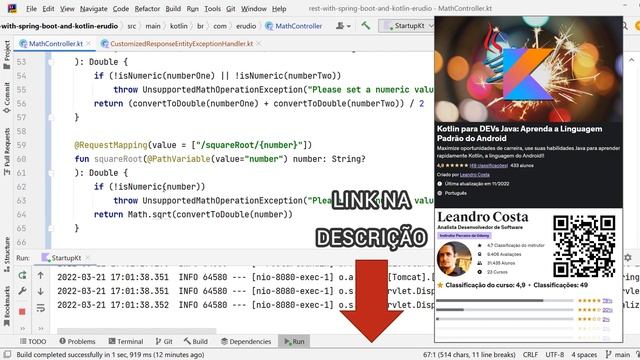Click the 'Build completed successfully' status message
This screenshot has width=640, height=360.
tap(110, 355)
